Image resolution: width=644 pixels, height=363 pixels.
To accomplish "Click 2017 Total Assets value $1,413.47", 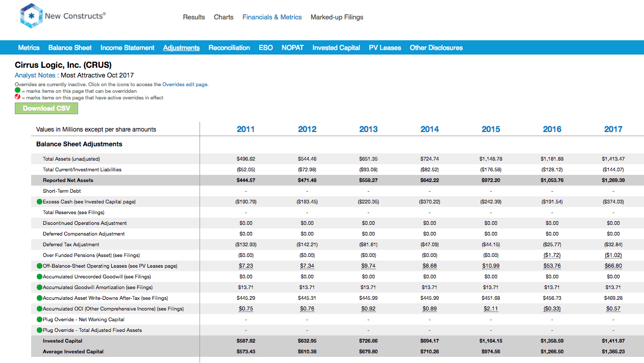I will click(613, 159).
